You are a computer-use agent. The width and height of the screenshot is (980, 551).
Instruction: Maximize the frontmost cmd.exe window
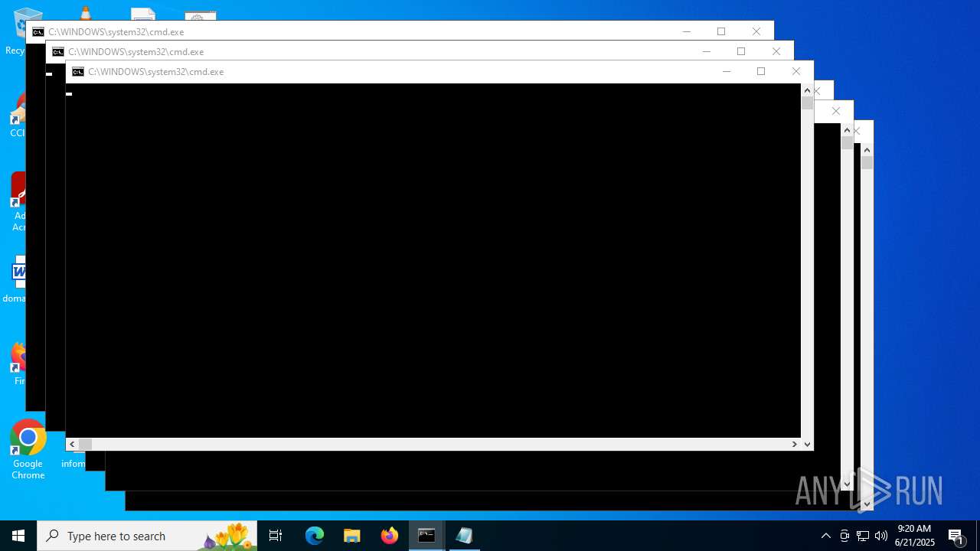761,71
